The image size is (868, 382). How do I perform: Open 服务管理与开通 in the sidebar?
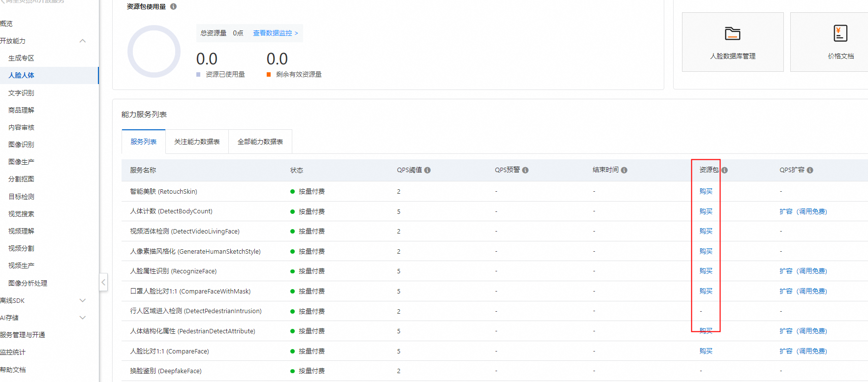23,335
